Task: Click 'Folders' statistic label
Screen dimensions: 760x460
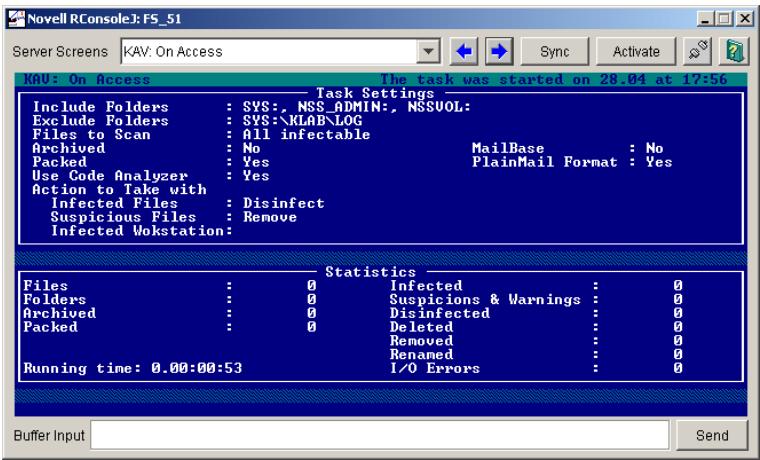Action: [x=55, y=300]
